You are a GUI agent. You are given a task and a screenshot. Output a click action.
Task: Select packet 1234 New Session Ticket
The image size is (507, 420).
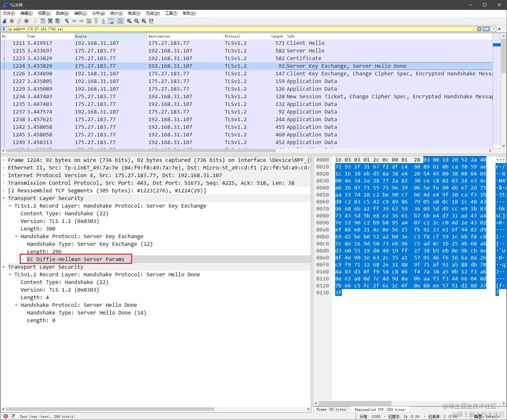coord(246,96)
